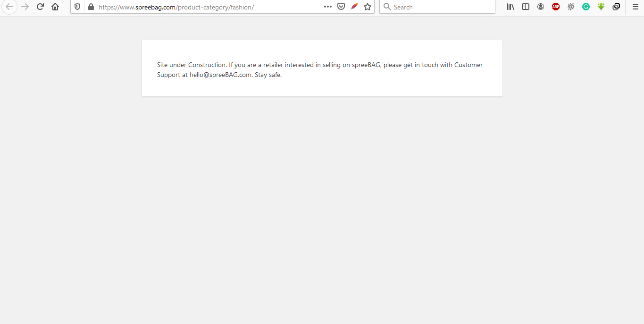This screenshot has width=644, height=324.
Task: Go back to the previous page
Action: point(9,7)
